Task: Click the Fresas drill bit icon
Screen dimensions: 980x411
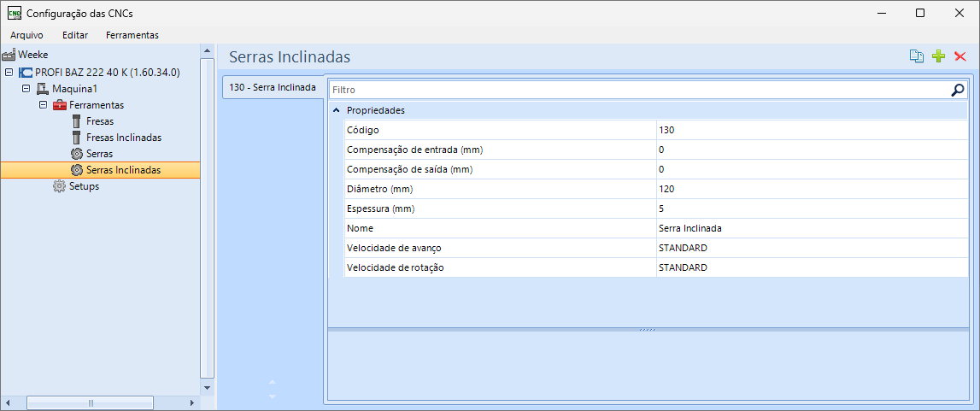Action: pos(77,121)
